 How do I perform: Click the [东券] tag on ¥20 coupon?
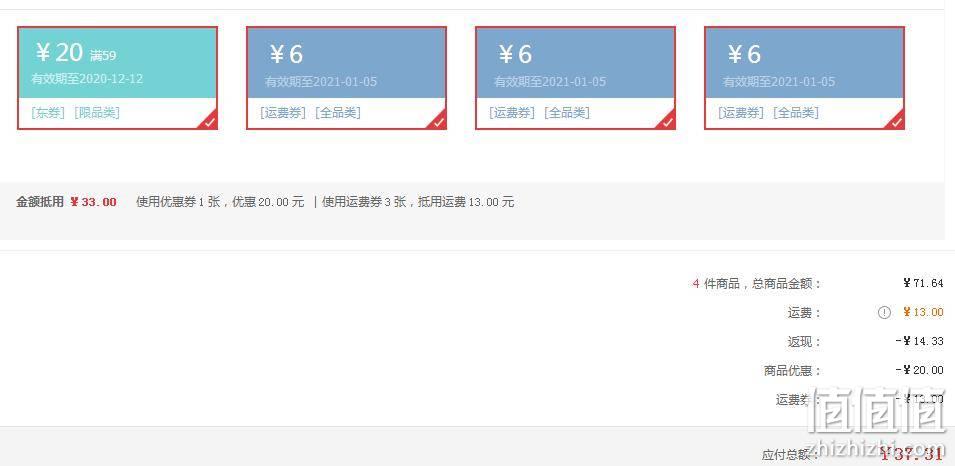coord(48,113)
